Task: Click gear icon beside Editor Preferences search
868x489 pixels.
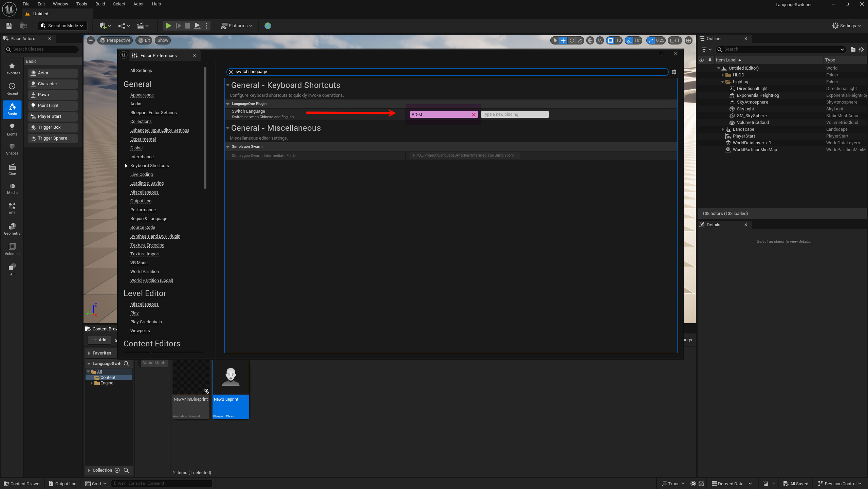Action: click(674, 72)
